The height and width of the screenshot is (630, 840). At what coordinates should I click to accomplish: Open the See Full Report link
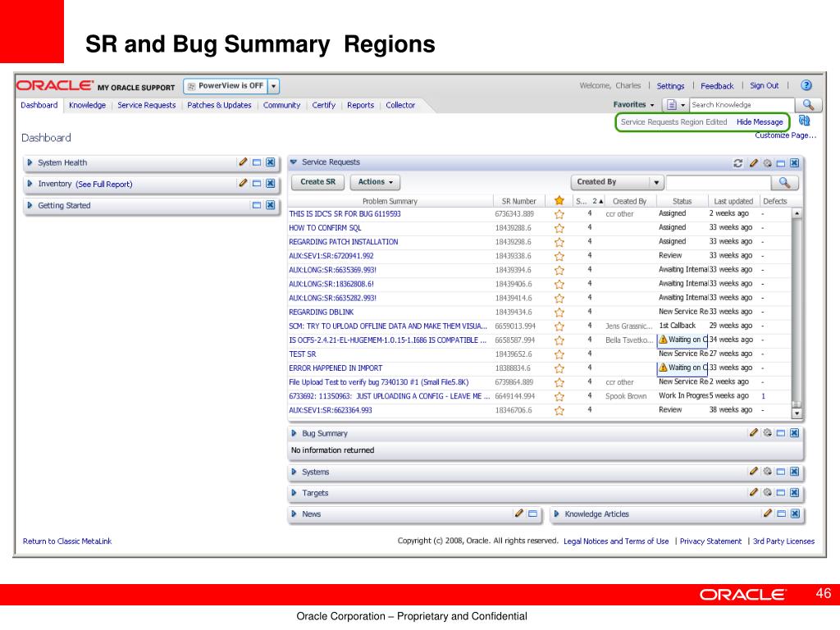[x=104, y=185]
